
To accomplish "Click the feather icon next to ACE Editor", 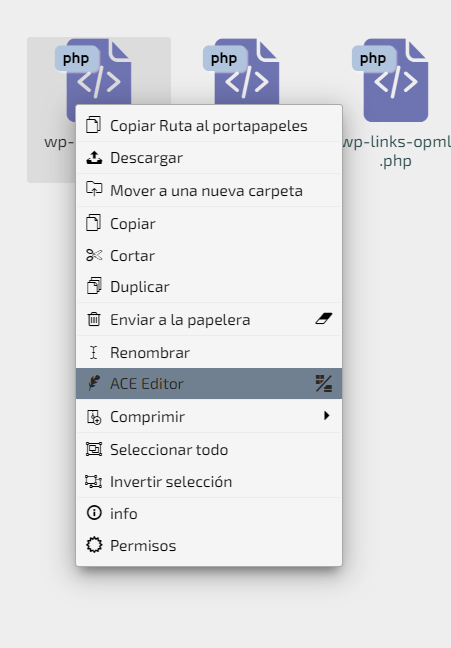I will [94, 383].
